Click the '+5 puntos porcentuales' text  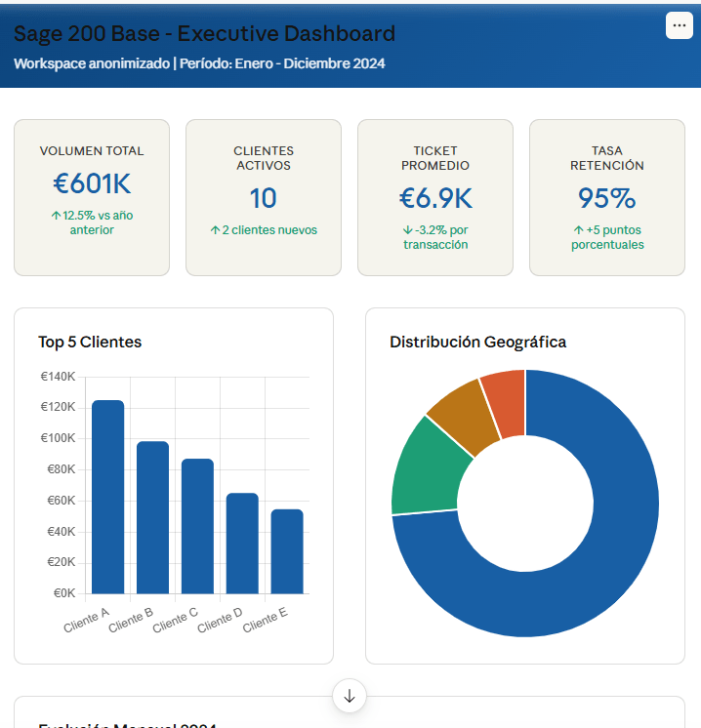point(607,237)
